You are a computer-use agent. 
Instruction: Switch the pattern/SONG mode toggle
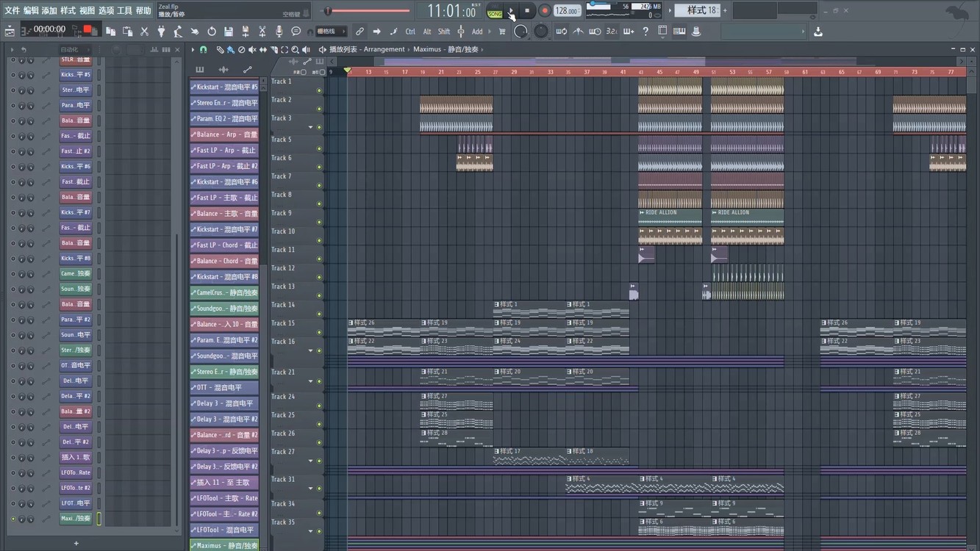tap(495, 11)
